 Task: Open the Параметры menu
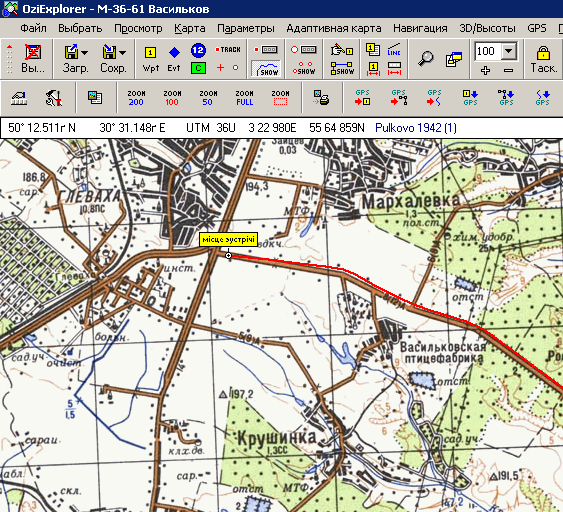246,28
